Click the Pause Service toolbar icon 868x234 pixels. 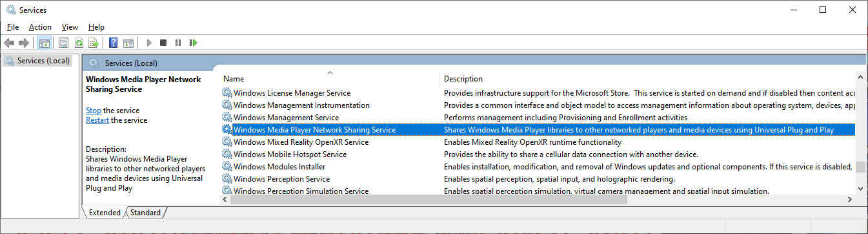coord(178,43)
